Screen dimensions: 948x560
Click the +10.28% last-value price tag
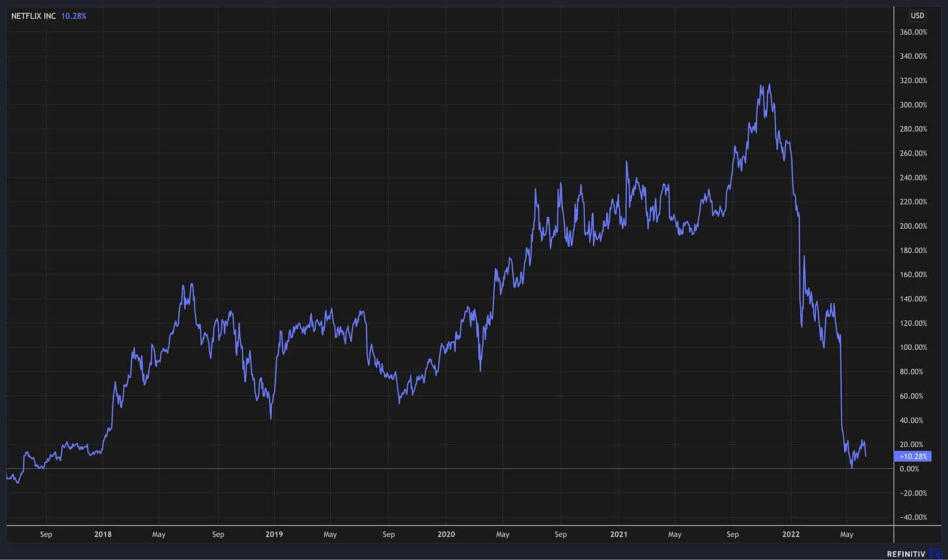(x=913, y=456)
